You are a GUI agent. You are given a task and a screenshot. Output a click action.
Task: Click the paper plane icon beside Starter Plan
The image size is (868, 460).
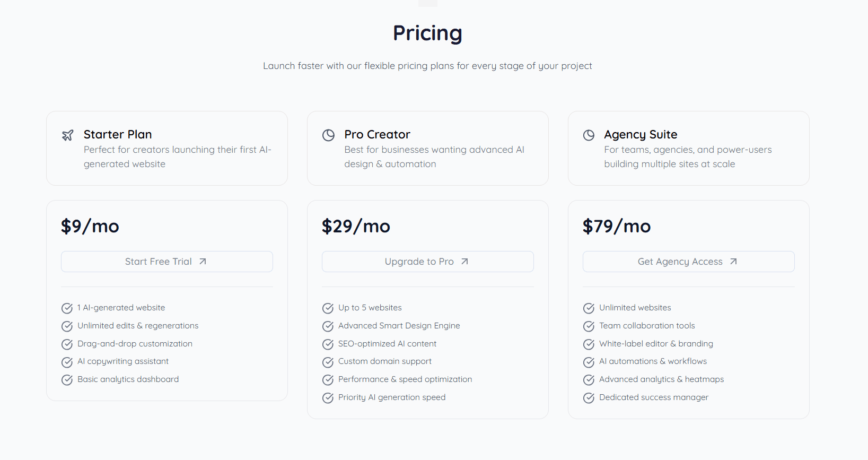pyautogui.click(x=67, y=135)
